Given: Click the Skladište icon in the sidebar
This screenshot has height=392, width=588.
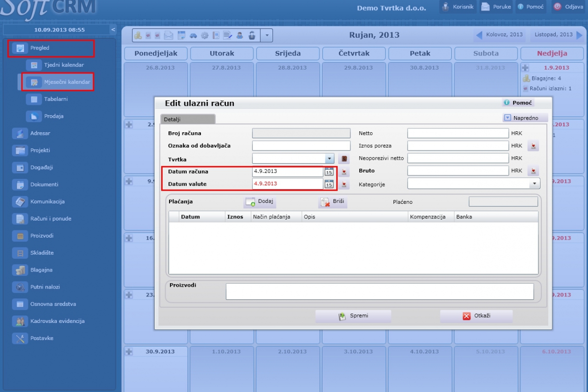Looking at the screenshot, I should click(x=20, y=253).
